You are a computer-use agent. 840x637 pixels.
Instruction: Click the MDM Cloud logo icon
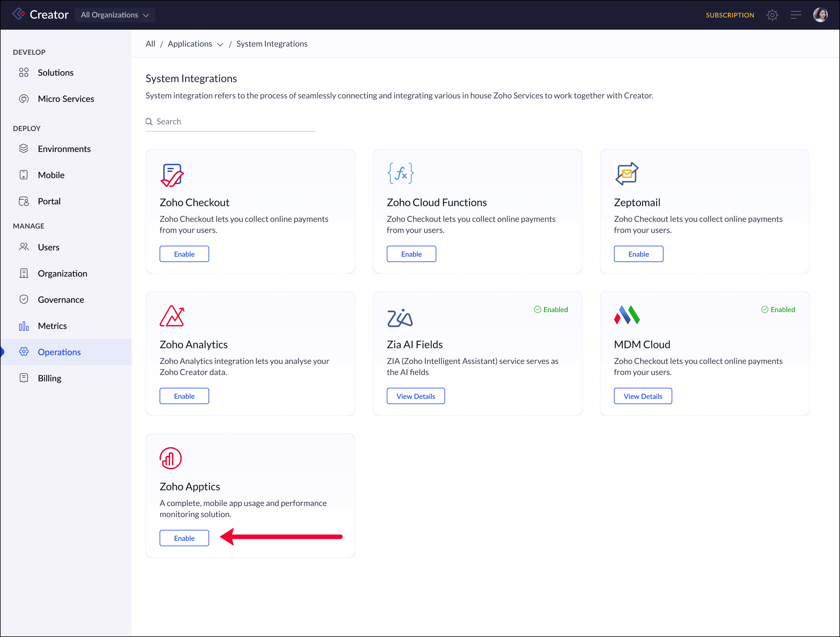627,315
